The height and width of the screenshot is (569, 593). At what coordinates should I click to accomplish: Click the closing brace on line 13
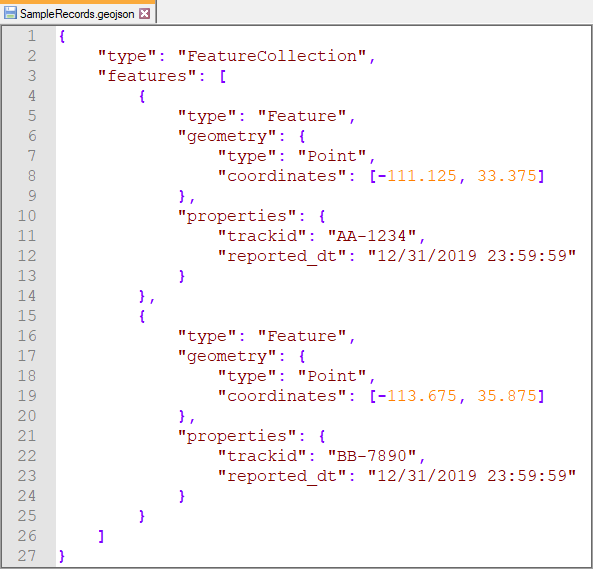tap(182, 276)
